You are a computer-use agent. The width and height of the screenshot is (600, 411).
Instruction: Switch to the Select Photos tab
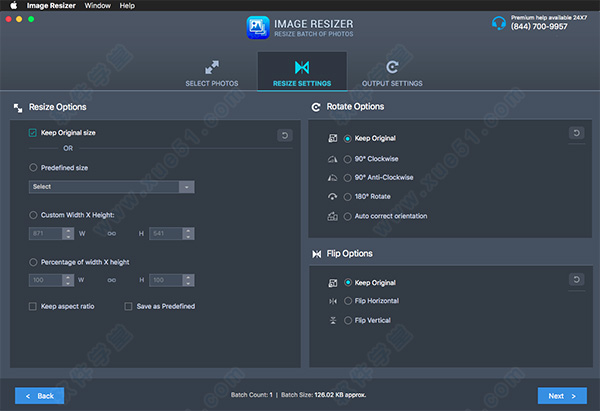212,73
